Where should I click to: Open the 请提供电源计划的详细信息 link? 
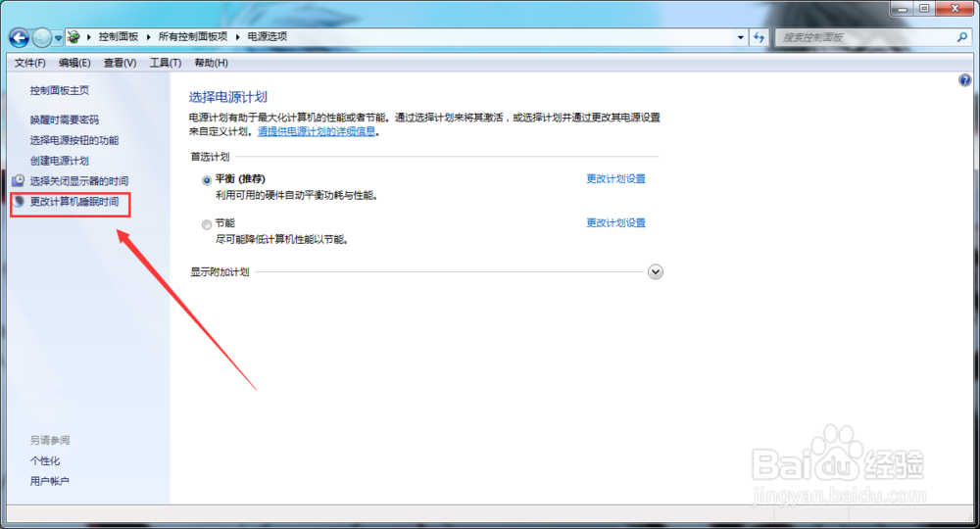[317, 131]
